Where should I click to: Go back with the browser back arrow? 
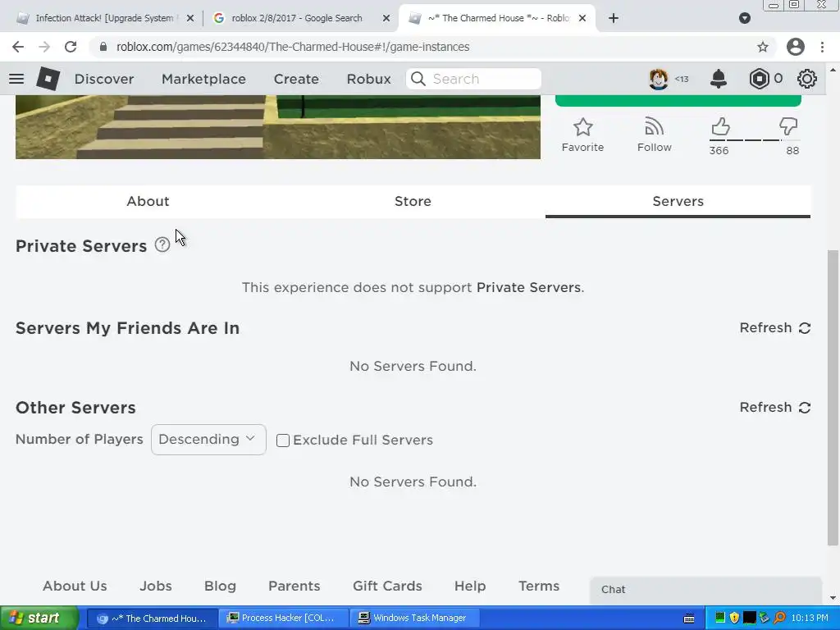tap(18, 47)
